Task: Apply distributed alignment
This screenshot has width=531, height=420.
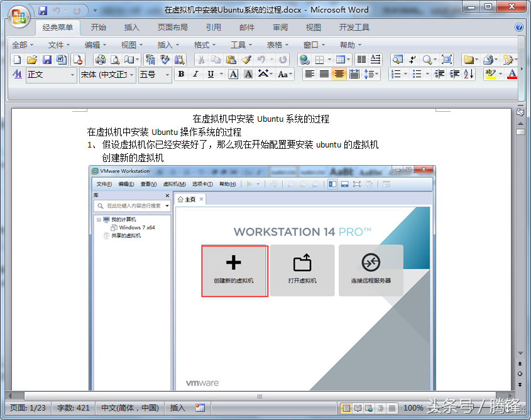Action: pos(354,74)
